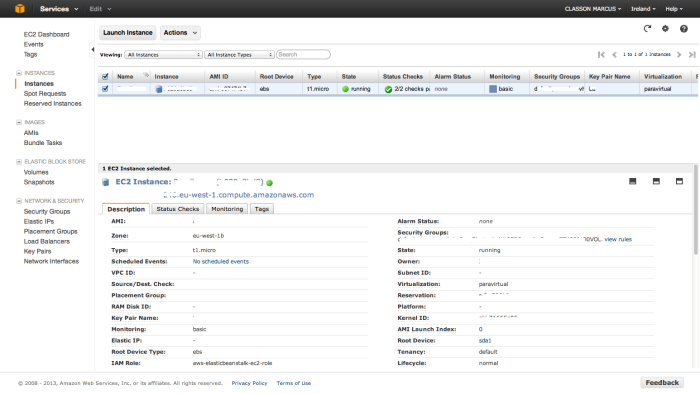Open Bundle Tasks in sidebar
Image resolution: width=700 pixels, height=394 pixels.
click(x=43, y=143)
